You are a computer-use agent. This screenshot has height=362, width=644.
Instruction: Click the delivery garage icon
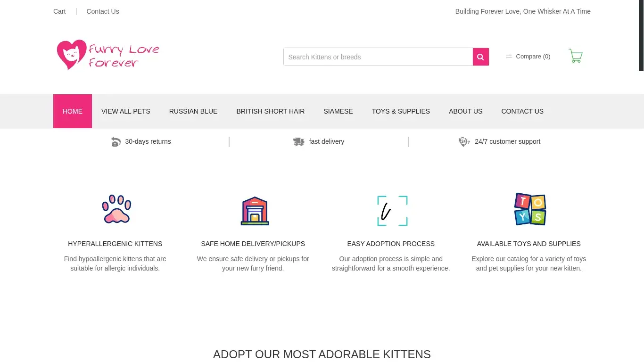(255, 211)
